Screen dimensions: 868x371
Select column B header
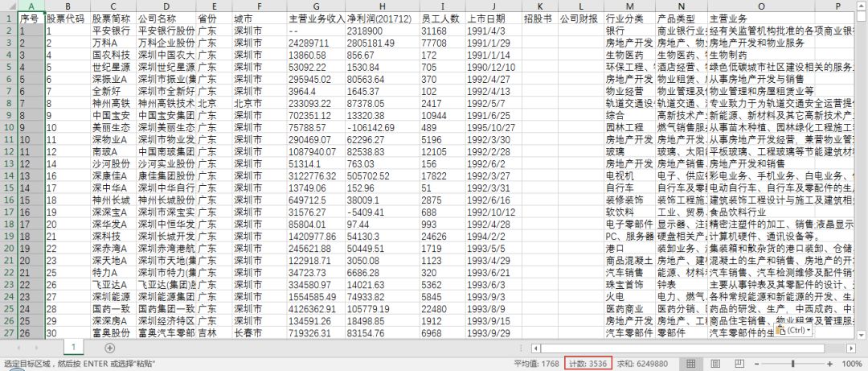pos(68,6)
